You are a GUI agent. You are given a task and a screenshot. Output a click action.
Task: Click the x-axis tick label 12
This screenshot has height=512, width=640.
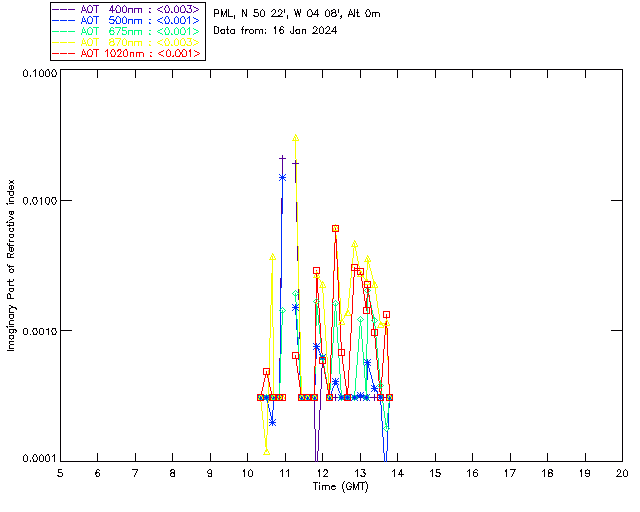click(322, 472)
